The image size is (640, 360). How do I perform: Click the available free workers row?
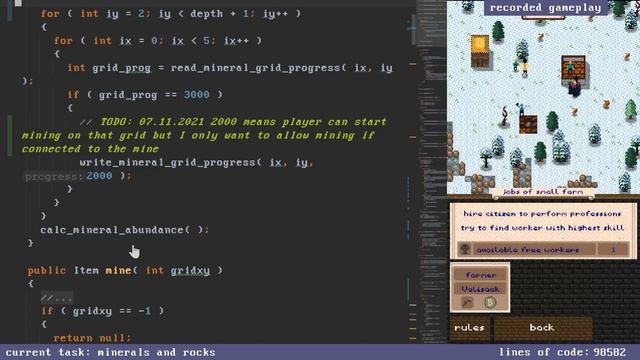[x=543, y=249]
